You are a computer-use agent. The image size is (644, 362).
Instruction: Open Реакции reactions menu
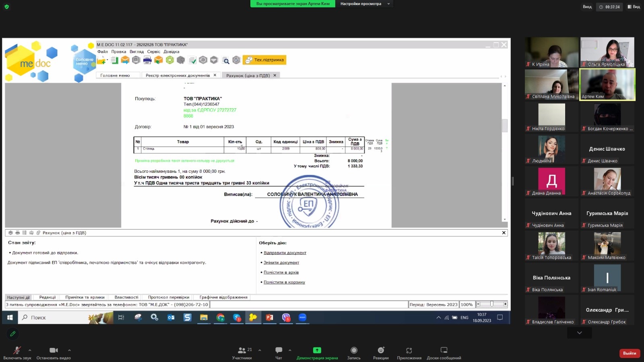tap(381, 353)
